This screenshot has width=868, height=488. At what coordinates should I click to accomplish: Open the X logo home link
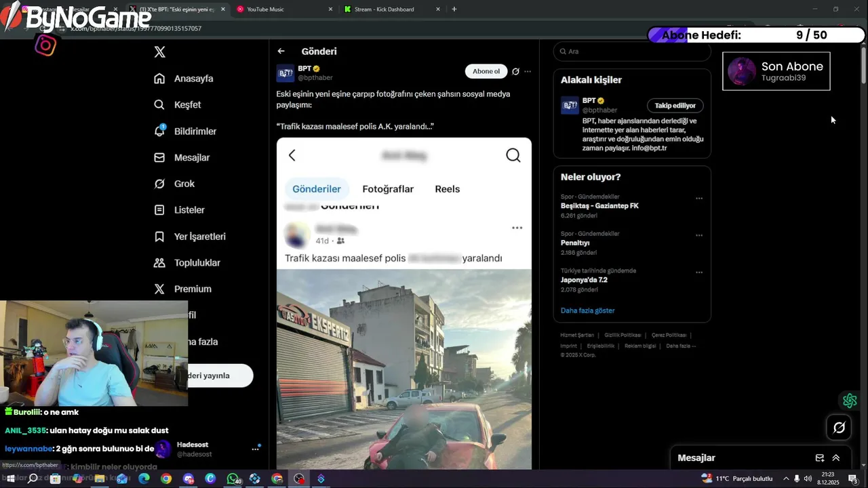click(159, 52)
